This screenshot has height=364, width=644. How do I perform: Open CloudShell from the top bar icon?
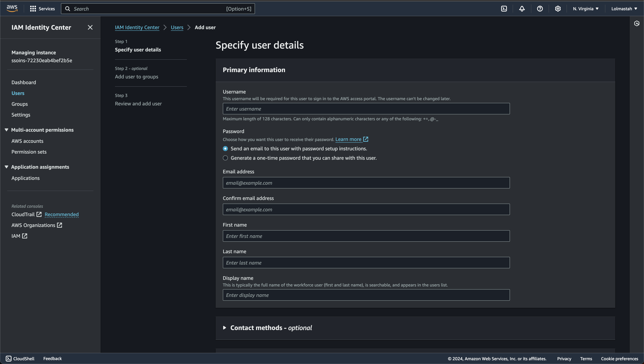(x=504, y=9)
